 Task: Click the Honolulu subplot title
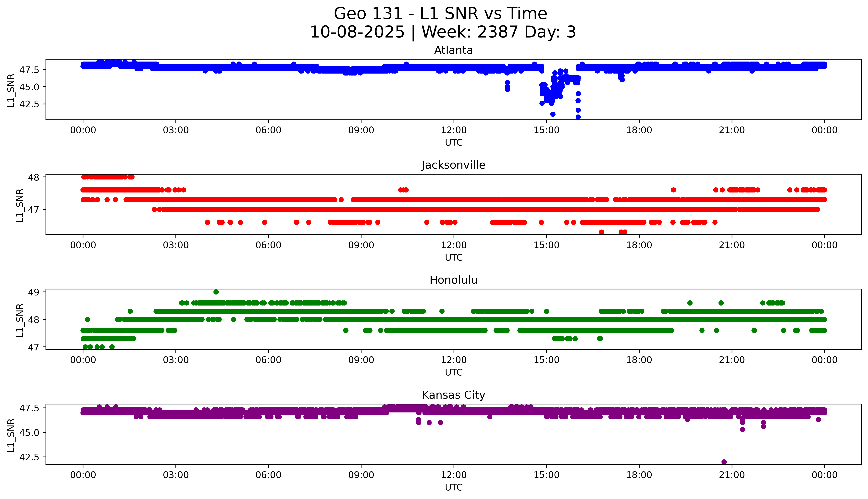tap(453, 280)
